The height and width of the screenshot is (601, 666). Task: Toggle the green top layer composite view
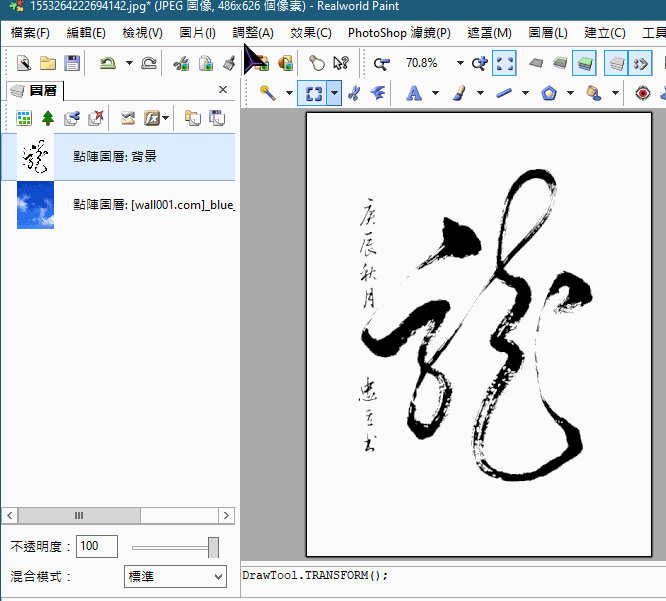(584, 63)
